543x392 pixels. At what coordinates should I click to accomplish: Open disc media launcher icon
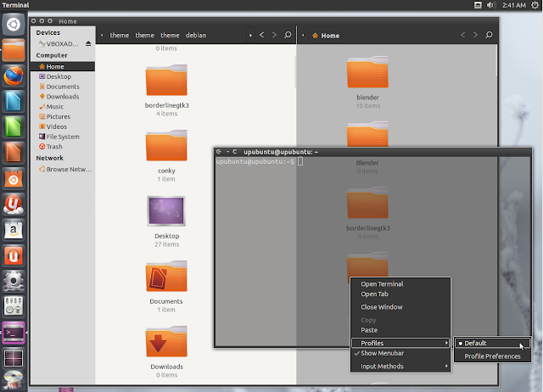click(14, 381)
